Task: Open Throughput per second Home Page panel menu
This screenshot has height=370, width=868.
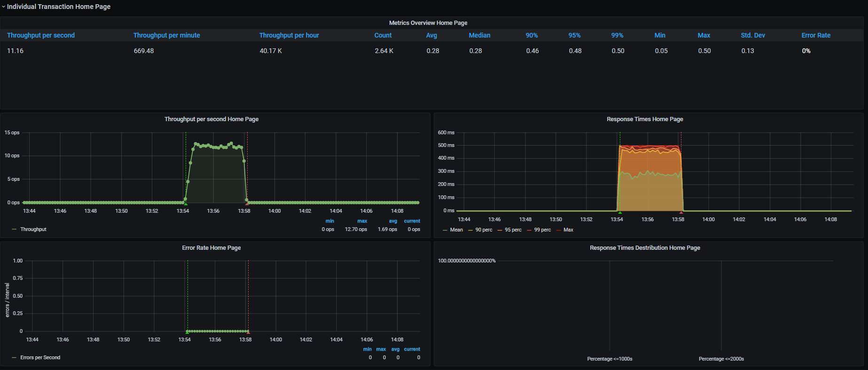Action: point(211,119)
